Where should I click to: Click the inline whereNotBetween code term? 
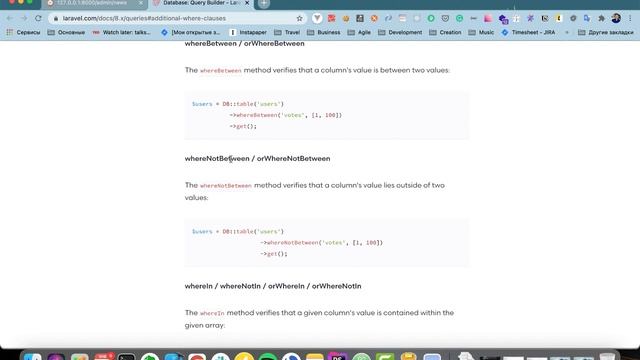[x=226, y=186]
